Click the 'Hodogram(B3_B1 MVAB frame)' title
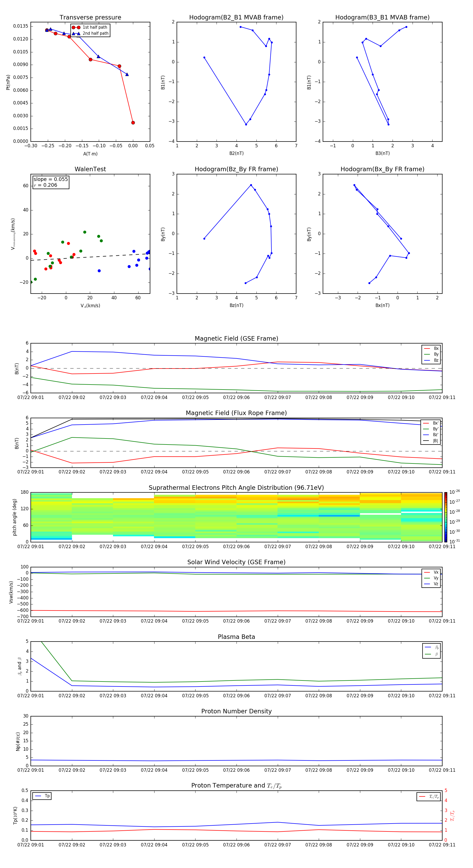 point(382,17)
